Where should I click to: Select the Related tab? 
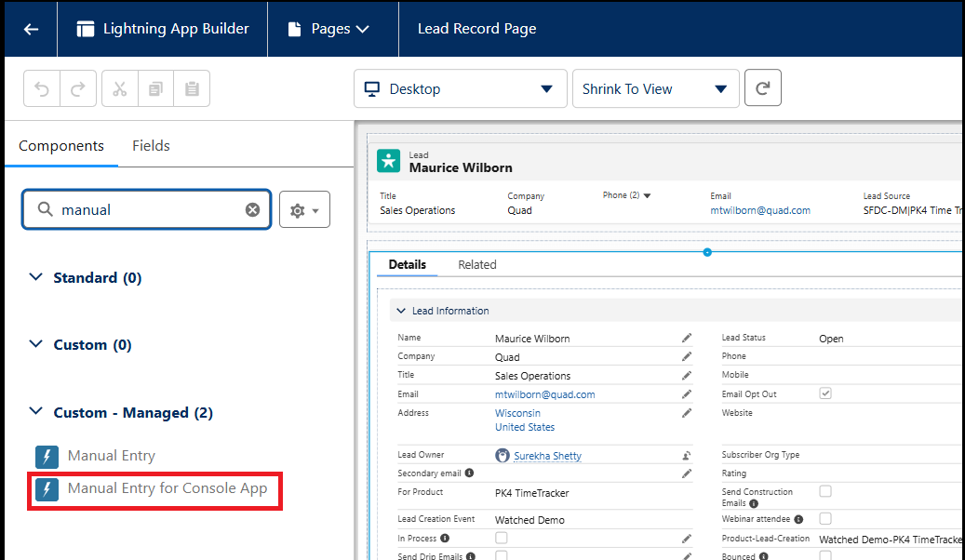pyautogui.click(x=477, y=264)
